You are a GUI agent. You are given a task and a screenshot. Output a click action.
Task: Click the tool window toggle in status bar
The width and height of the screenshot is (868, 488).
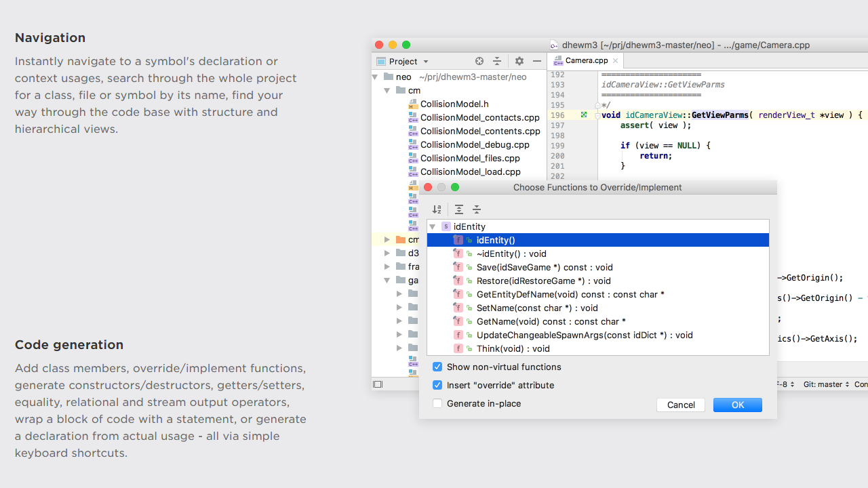point(378,384)
